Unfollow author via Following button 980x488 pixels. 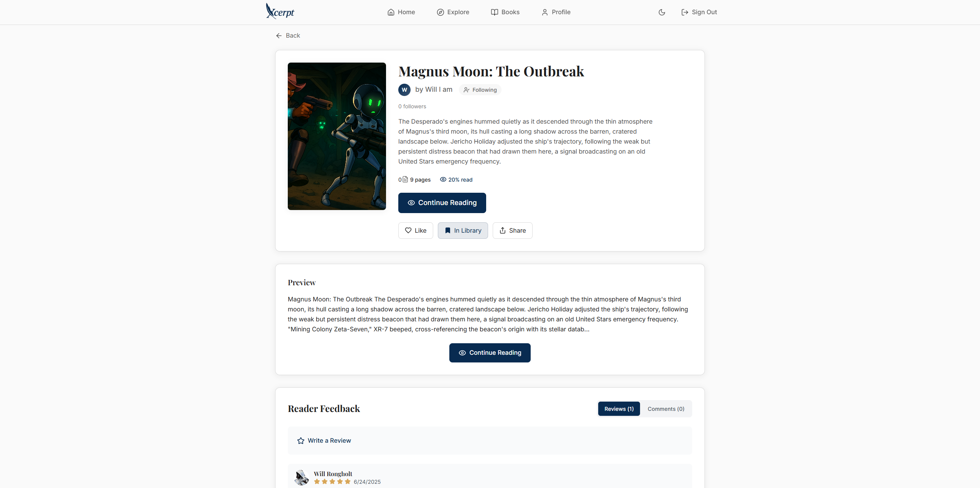pos(480,90)
